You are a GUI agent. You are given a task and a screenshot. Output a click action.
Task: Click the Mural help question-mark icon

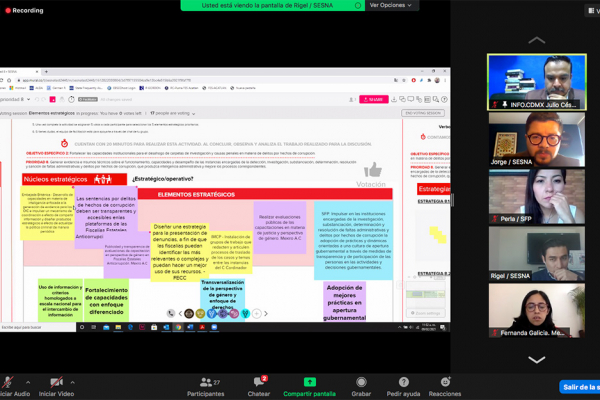click(x=444, y=100)
